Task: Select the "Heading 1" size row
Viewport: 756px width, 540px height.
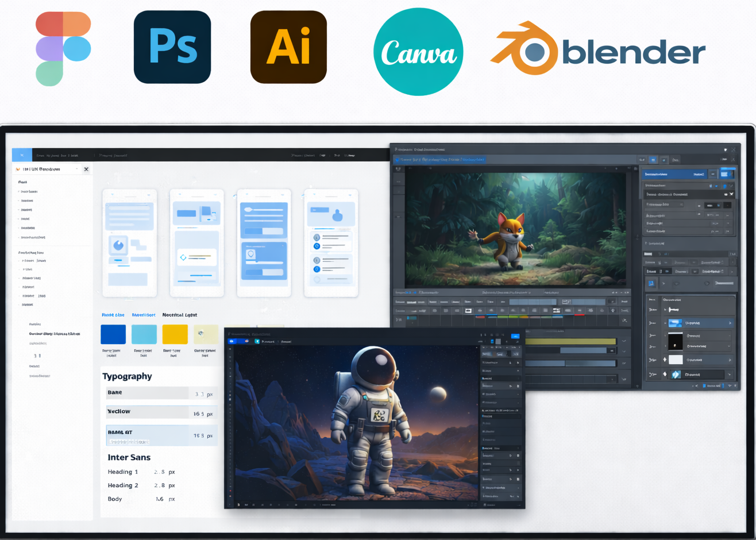Action: coord(142,472)
